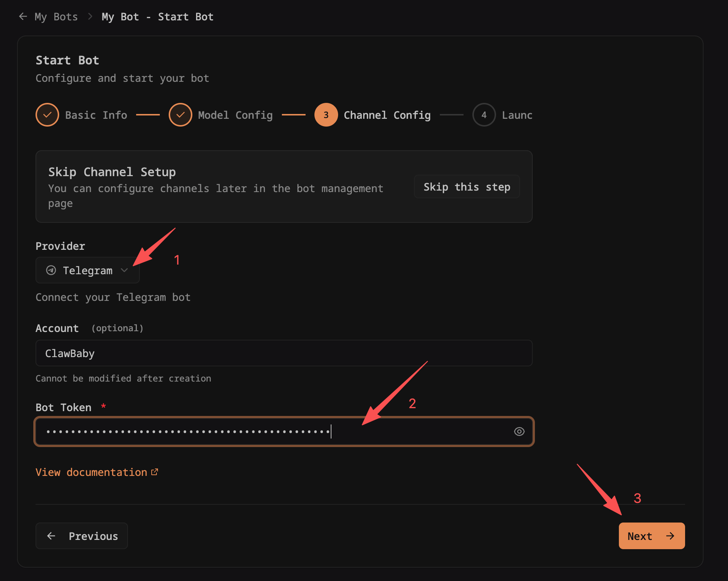728x581 pixels.
Task: Select the Model Config step label
Action: tap(235, 115)
